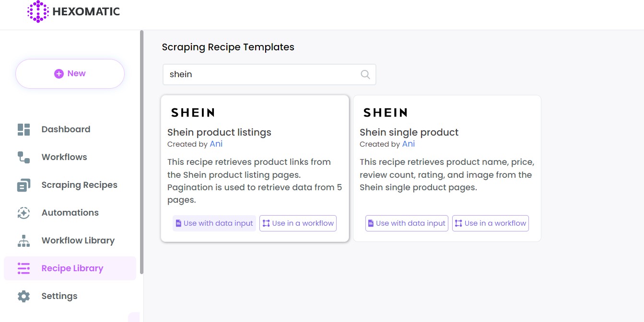Click the Recipe Library list icon
The width and height of the screenshot is (644, 322).
tap(23, 268)
